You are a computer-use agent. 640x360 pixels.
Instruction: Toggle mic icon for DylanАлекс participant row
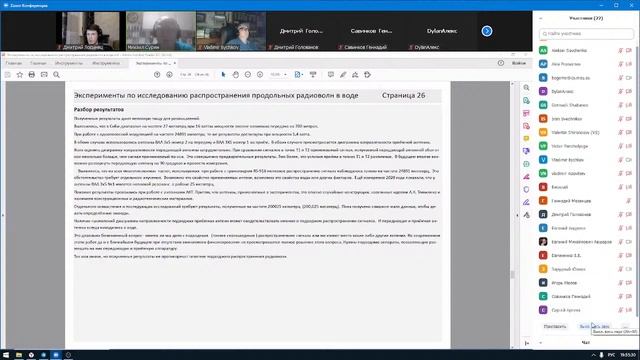tap(620, 91)
